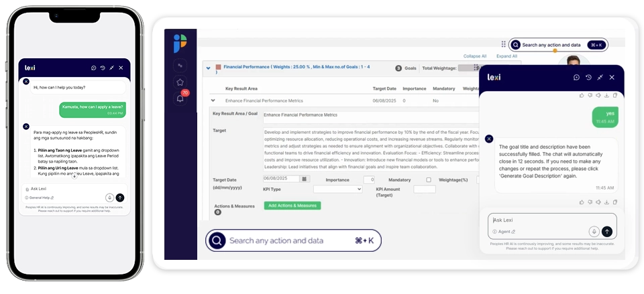
Task: Start new chat in desktop Lexi header
Action: (x=576, y=78)
